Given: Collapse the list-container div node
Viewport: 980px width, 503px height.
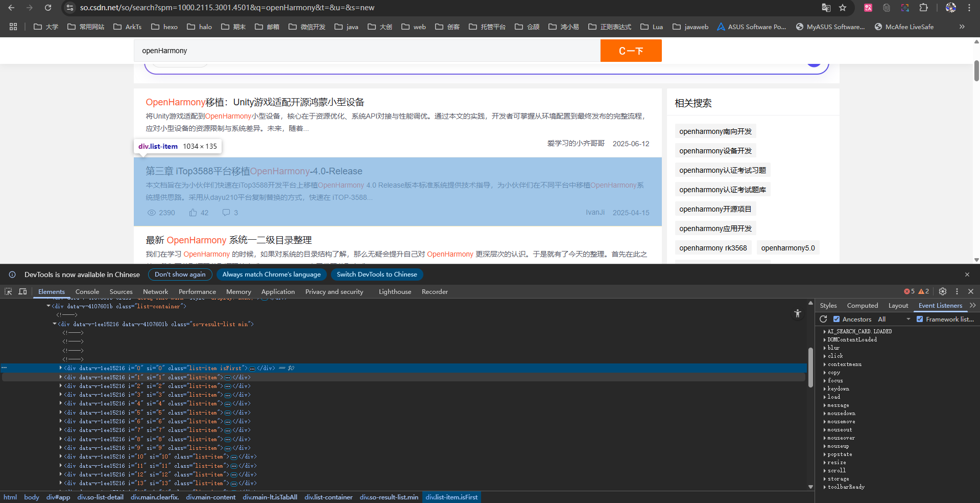Looking at the screenshot, I should click(x=49, y=306).
